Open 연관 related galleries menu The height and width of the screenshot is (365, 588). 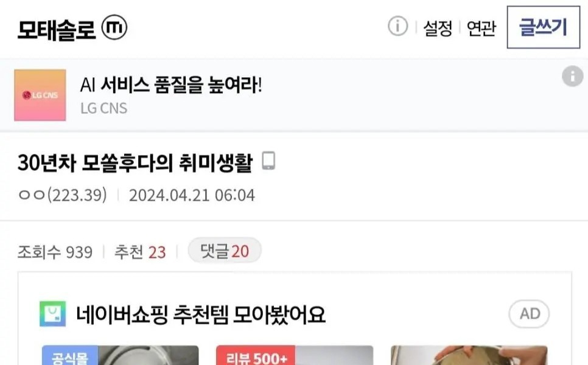click(481, 28)
